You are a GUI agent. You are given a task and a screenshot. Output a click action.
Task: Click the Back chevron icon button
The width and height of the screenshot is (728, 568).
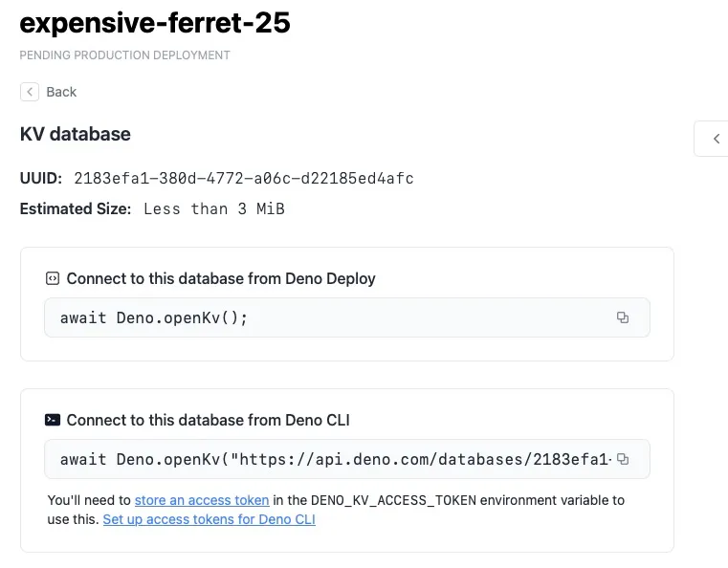pos(30,92)
